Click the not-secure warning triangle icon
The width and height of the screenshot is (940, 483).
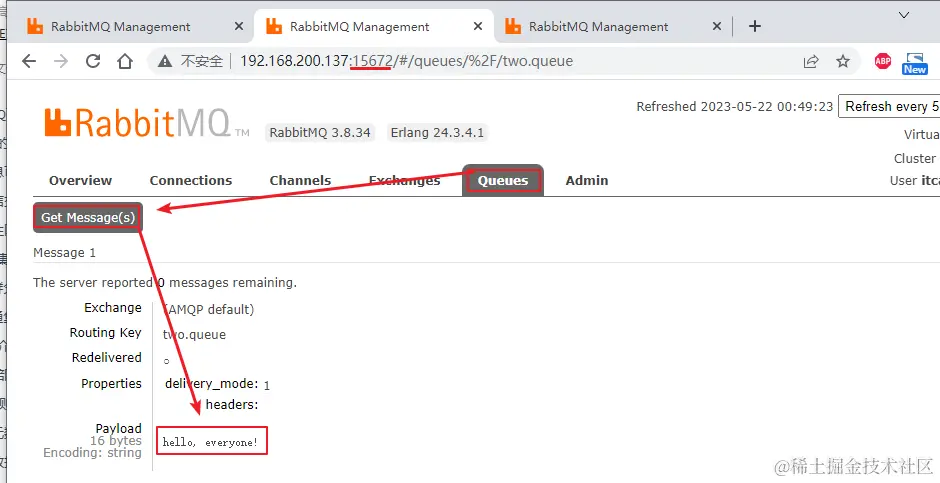pos(165,61)
